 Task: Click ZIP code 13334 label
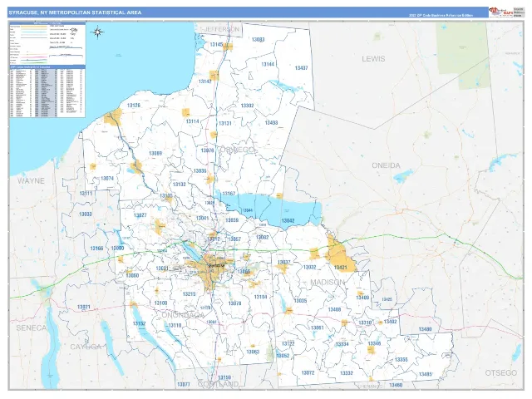(x=342, y=344)
